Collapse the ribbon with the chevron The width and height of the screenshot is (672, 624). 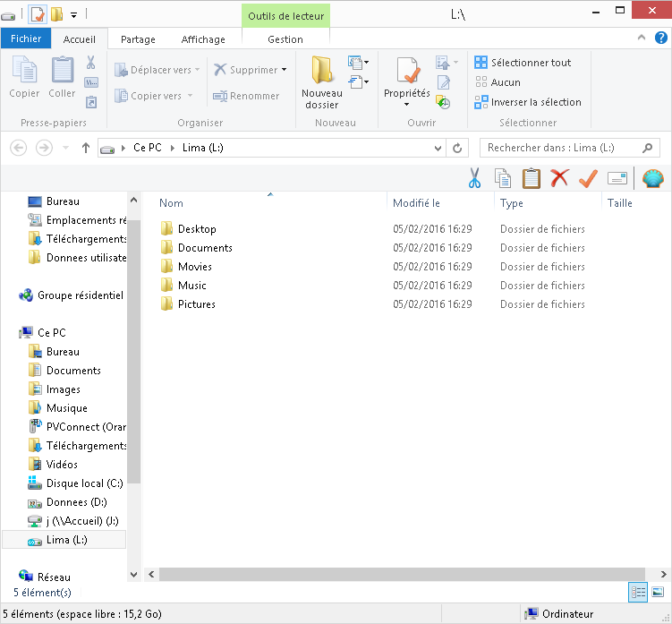point(642,38)
